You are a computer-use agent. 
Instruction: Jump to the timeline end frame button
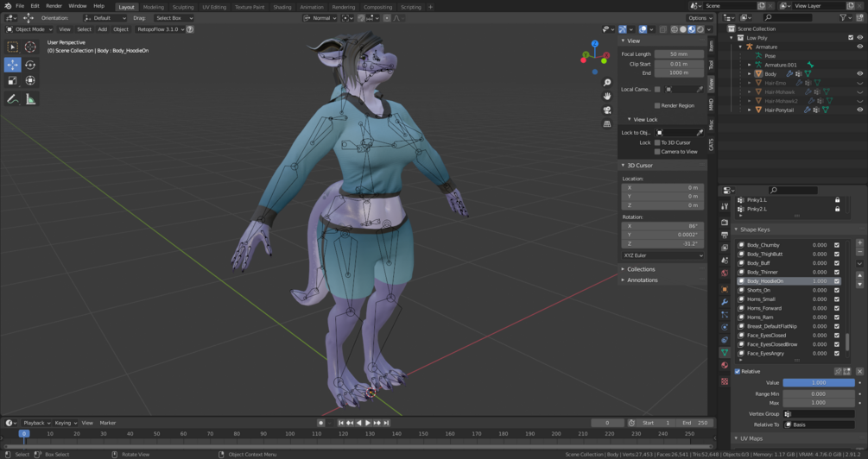pos(386,423)
